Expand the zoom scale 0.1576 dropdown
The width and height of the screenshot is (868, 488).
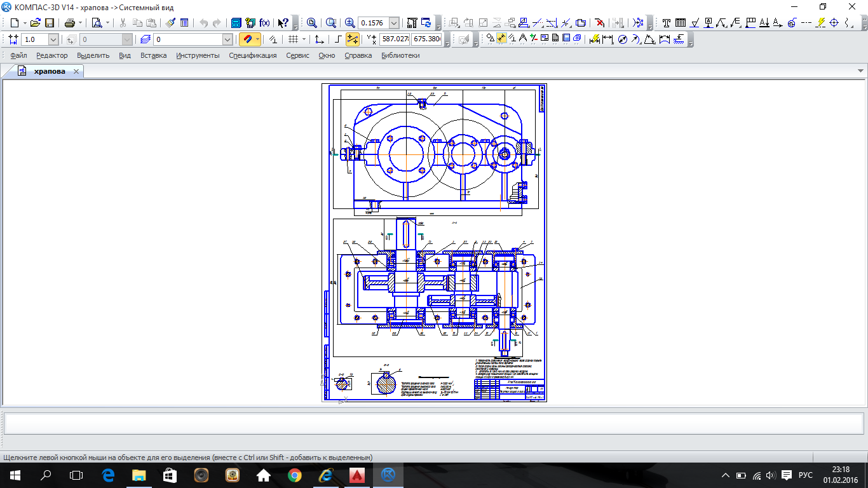394,23
